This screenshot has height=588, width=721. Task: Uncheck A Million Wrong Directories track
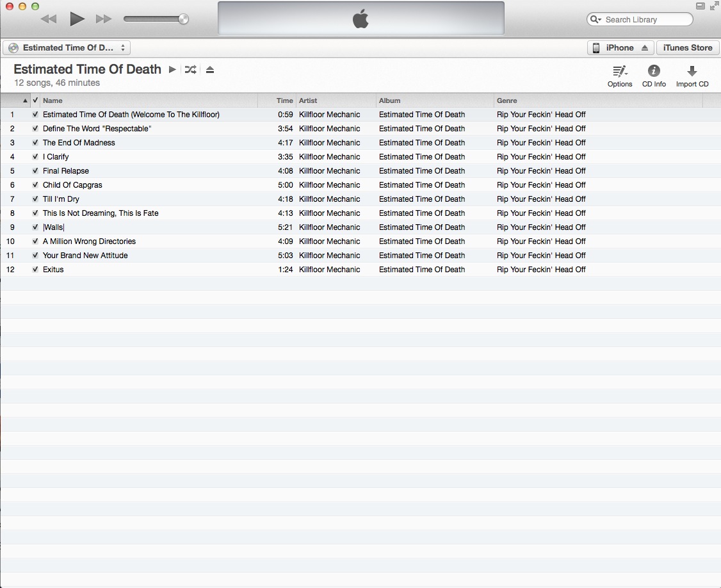pyautogui.click(x=35, y=241)
